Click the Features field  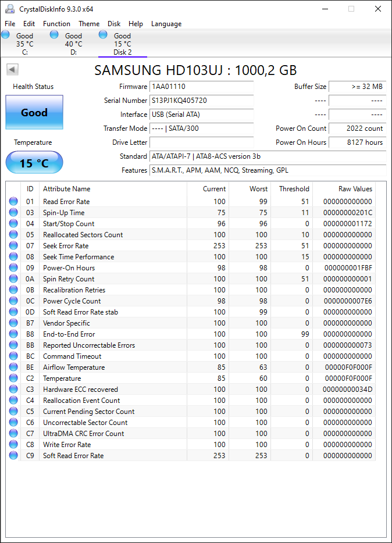pos(268,170)
